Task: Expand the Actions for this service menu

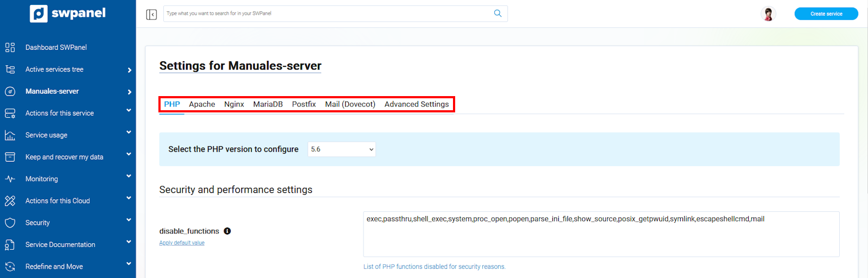Action: pyautogui.click(x=129, y=111)
